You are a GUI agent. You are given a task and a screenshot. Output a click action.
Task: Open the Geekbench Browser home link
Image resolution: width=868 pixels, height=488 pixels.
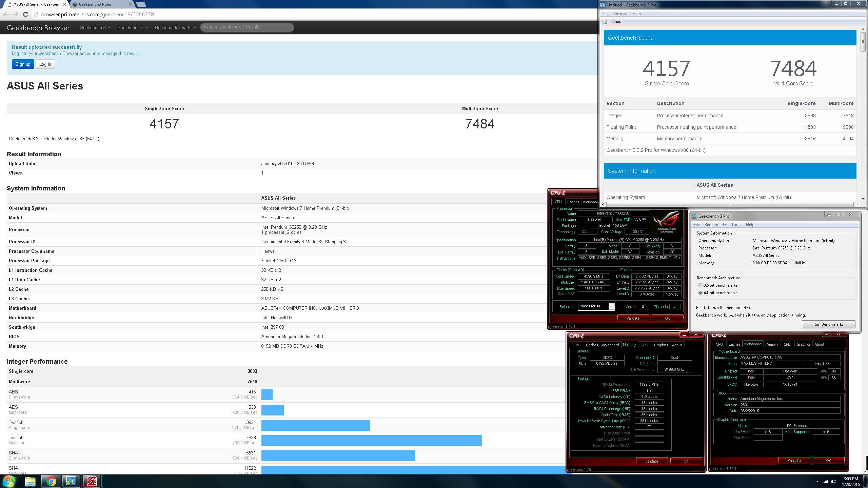pyautogui.click(x=38, y=28)
